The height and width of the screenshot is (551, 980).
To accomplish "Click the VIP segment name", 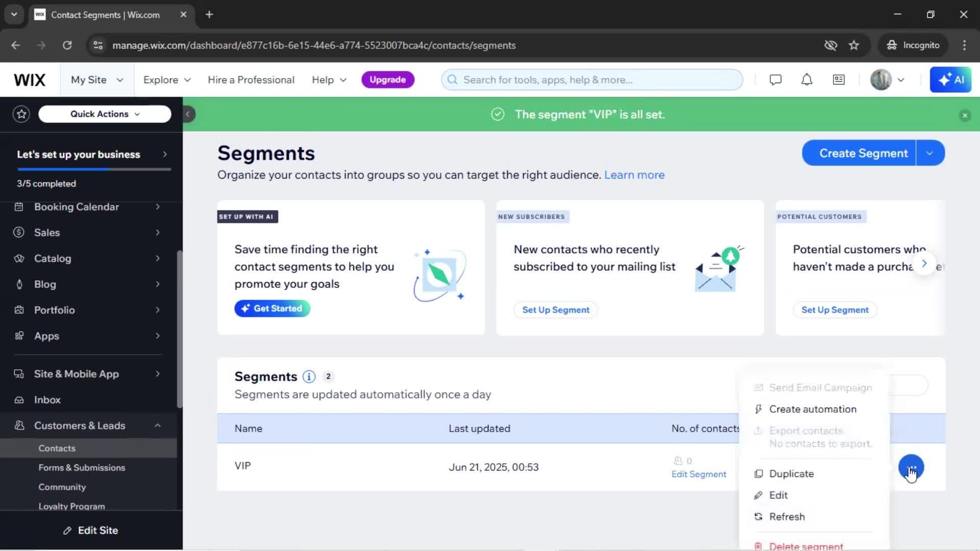I will [x=242, y=466].
